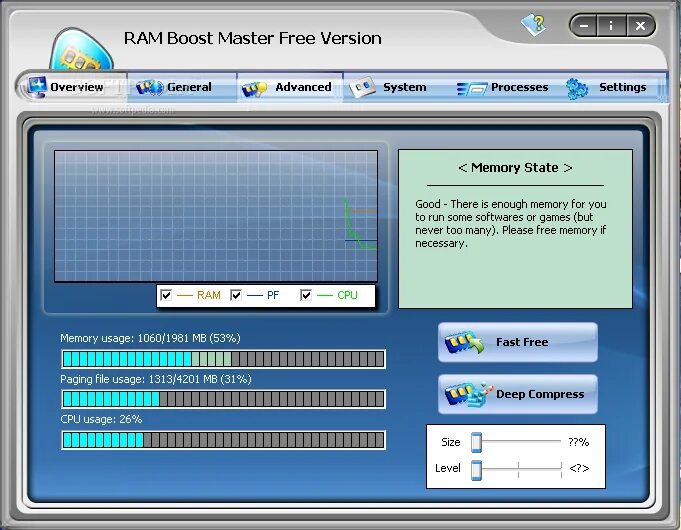Open the help book icon

pos(533,24)
